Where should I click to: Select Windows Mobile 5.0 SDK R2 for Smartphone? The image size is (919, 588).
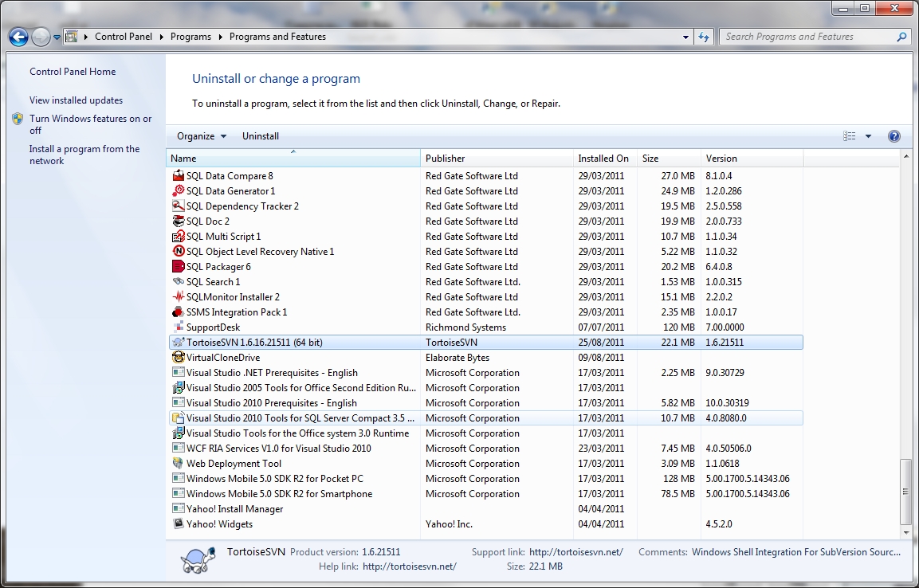click(x=486, y=494)
